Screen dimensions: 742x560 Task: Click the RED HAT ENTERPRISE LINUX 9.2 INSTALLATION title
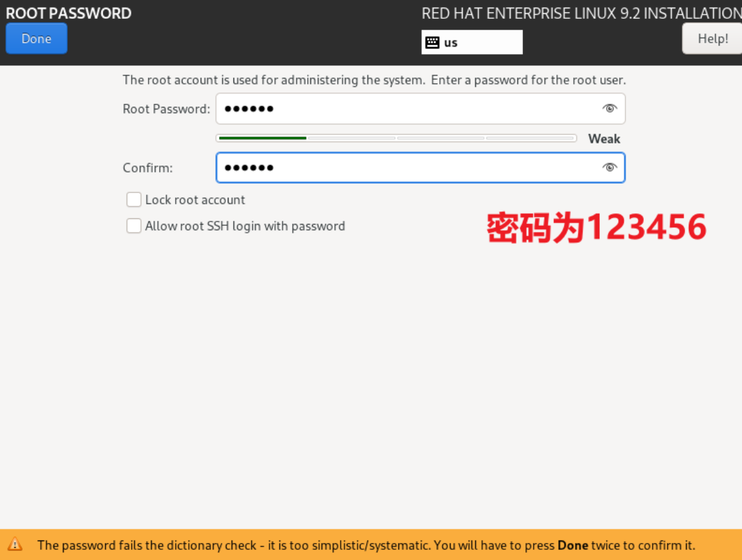[x=582, y=13]
